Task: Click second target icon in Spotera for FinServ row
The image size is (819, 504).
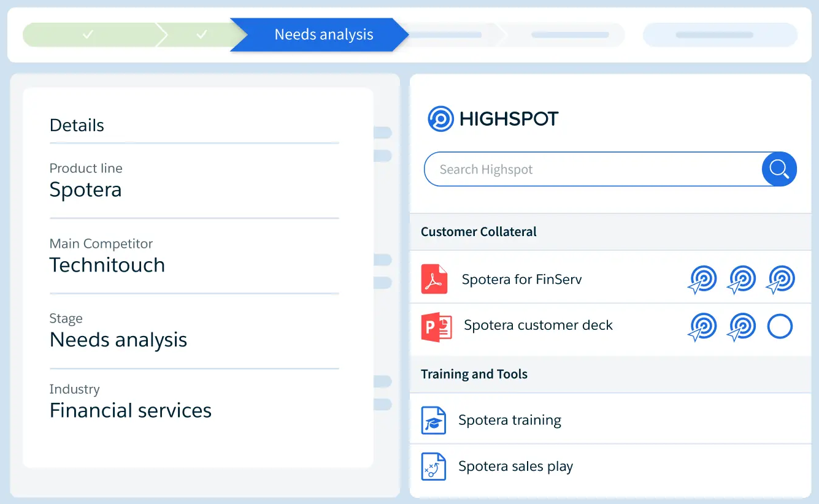Action: (x=741, y=280)
